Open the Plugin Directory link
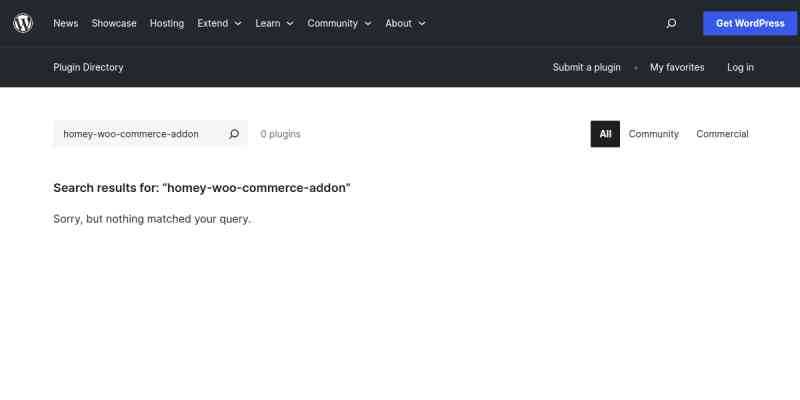This screenshot has height=400, width=800. coord(88,67)
